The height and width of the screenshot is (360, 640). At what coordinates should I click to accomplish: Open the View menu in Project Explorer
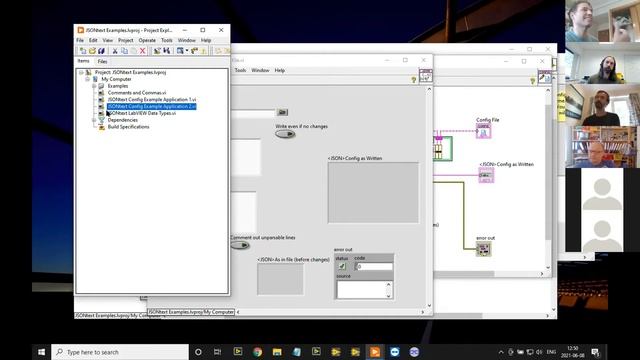click(x=107, y=40)
